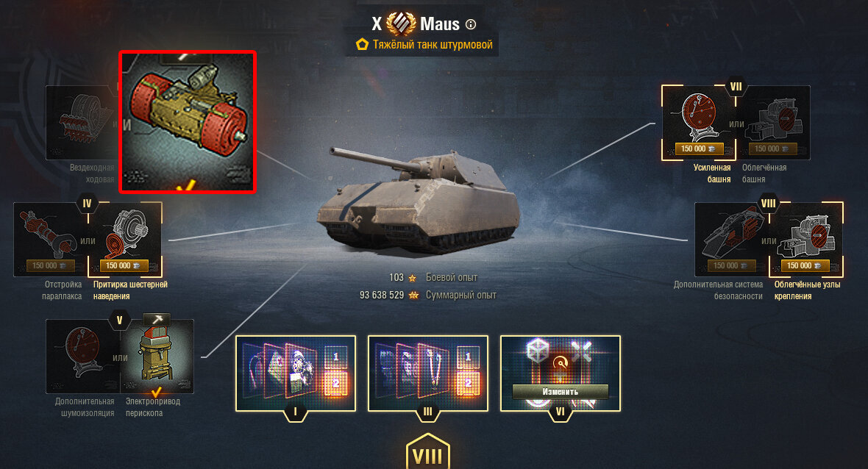Select the highlighted engine modification icon

tap(187, 122)
